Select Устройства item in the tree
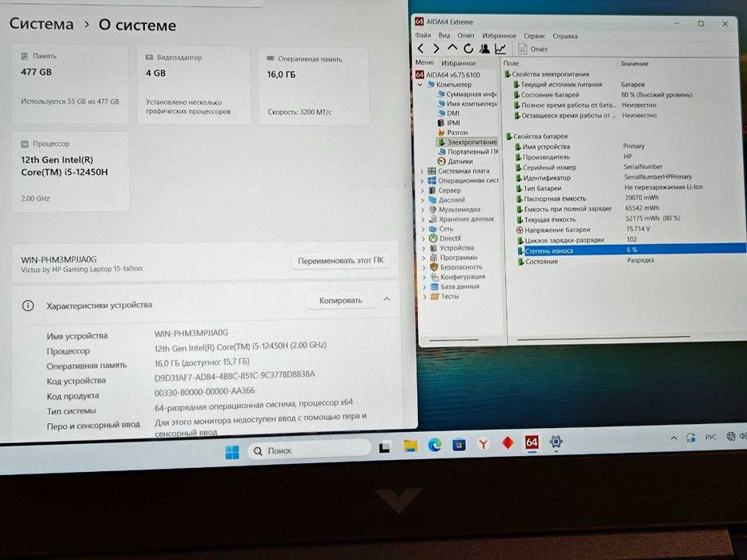The height and width of the screenshot is (560, 747). pos(452,248)
